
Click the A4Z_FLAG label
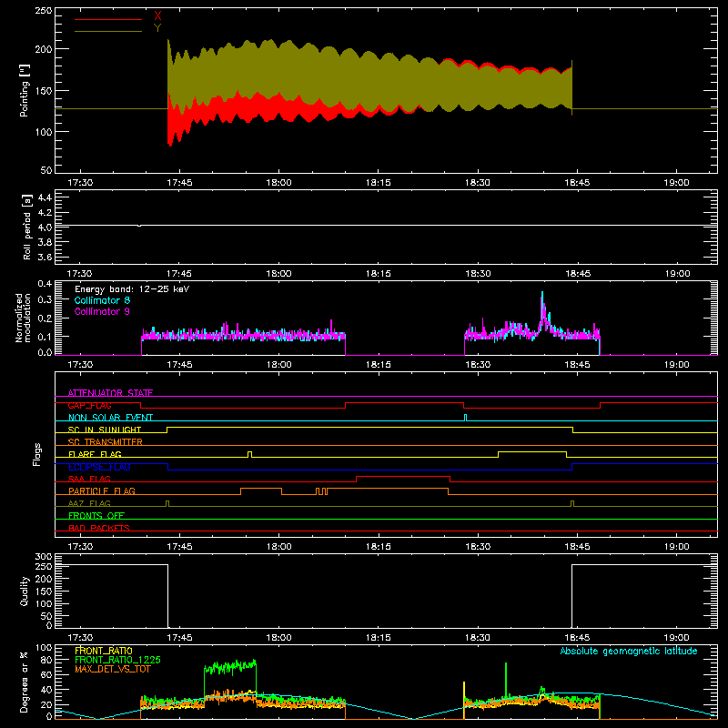point(89,503)
